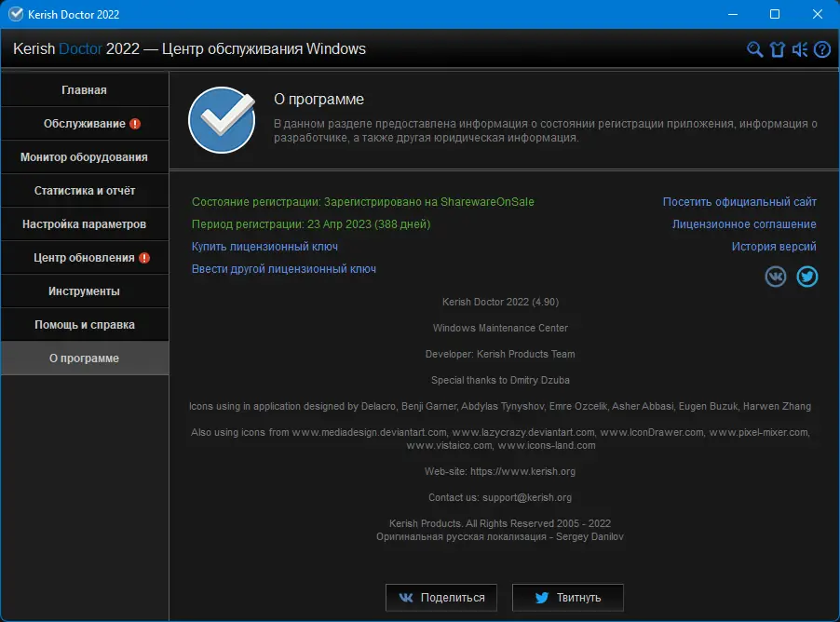Open the Главная section
This screenshot has width=840, height=622.
(x=85, y=90)
